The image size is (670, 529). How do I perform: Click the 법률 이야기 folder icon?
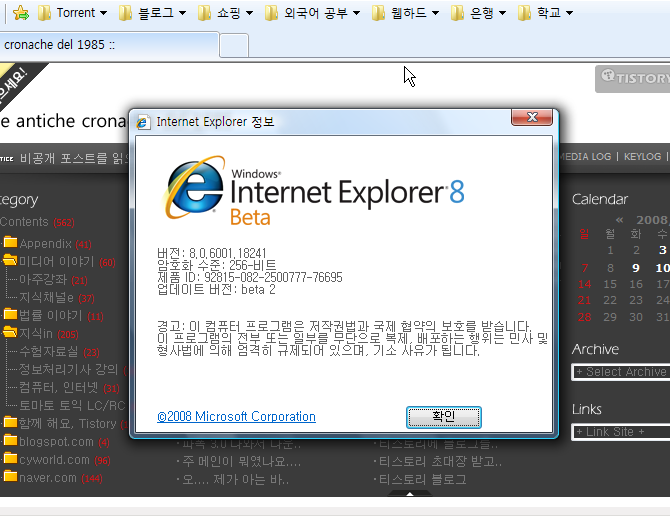tap(11, 314)
